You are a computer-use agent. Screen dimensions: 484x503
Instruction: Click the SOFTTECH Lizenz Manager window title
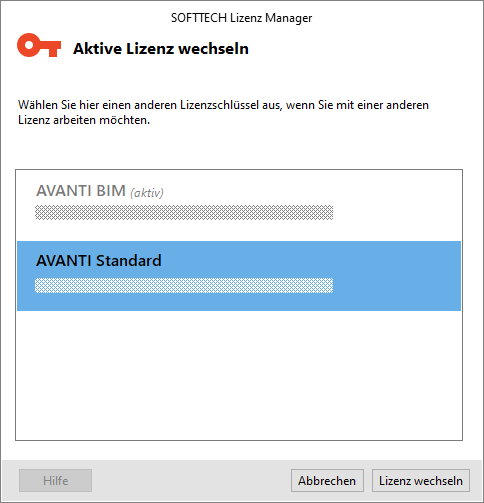(241, 18)
